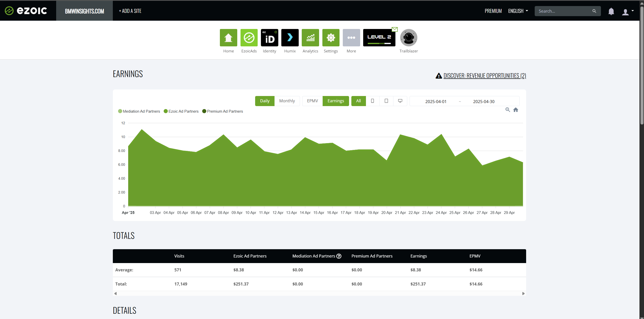Open the Analytics chart icon
Image resolution: width=644 pixels, height=319 pixels.
(310, 38)
